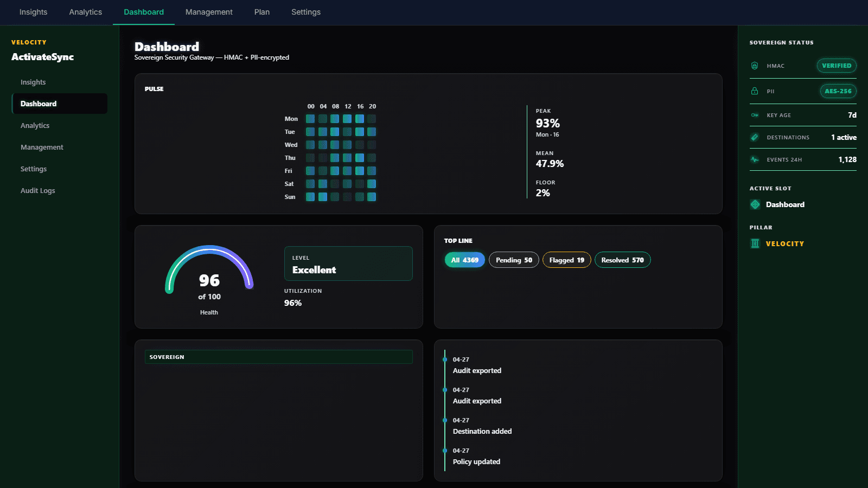Click the 1,128 events value
This screenshot has width=868, height=488.
click(847, 159)
